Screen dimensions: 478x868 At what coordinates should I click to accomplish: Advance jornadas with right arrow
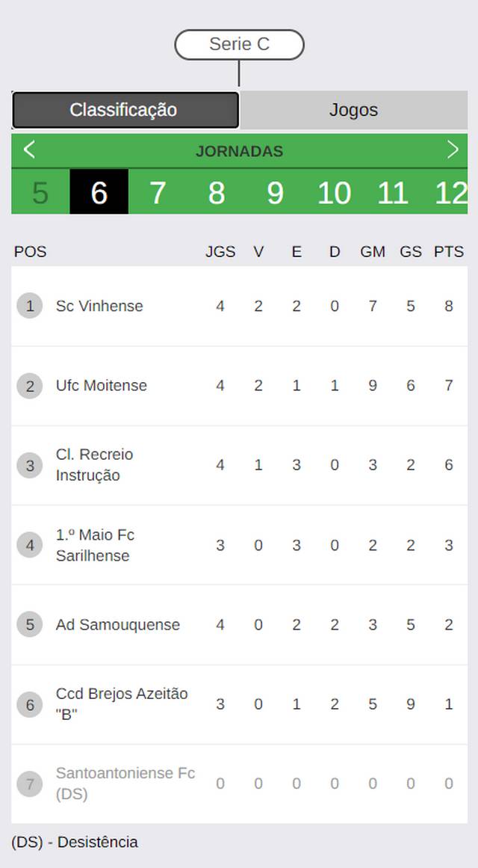pyautogui.click(x=453, y=150)
